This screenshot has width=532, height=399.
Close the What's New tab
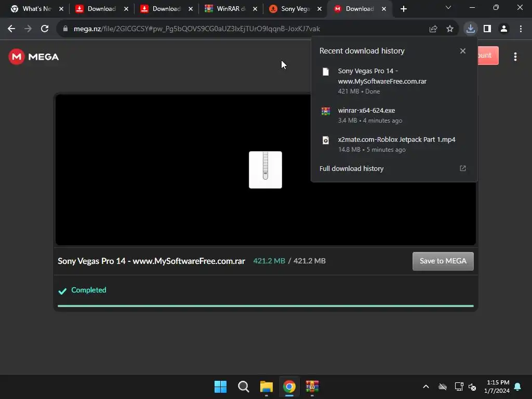point(61,9)
